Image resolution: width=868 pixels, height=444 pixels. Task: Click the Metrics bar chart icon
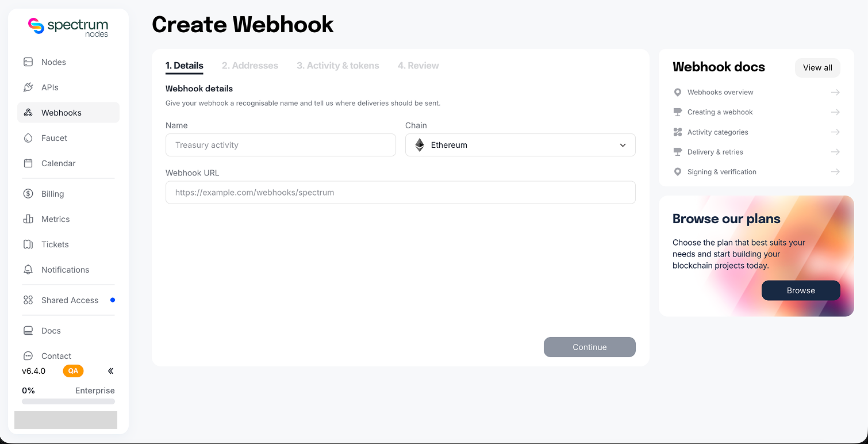tap(28, 219)
